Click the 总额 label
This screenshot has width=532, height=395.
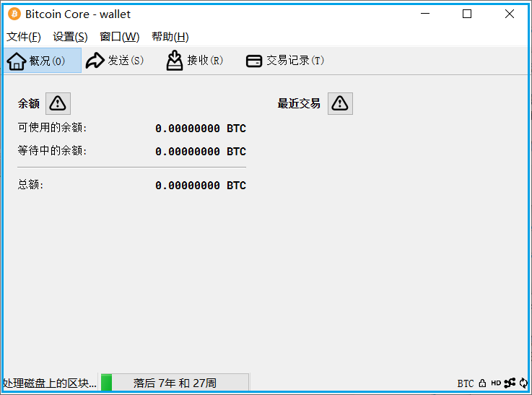coord(30,185)
